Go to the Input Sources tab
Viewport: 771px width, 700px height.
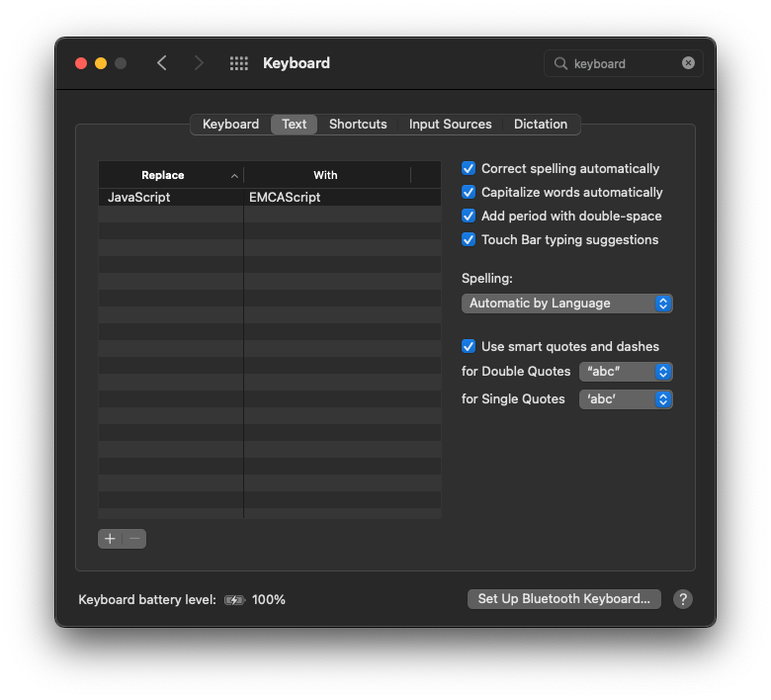451,124
